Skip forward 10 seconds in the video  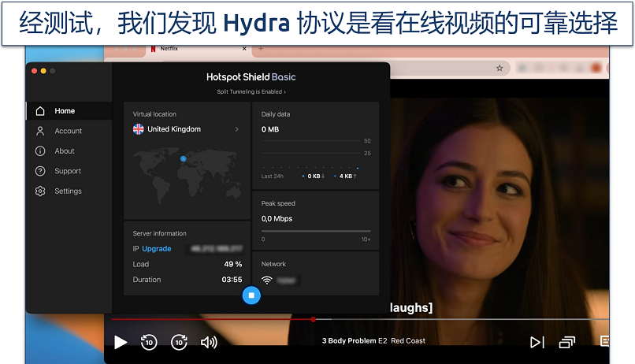coord(179,342)
